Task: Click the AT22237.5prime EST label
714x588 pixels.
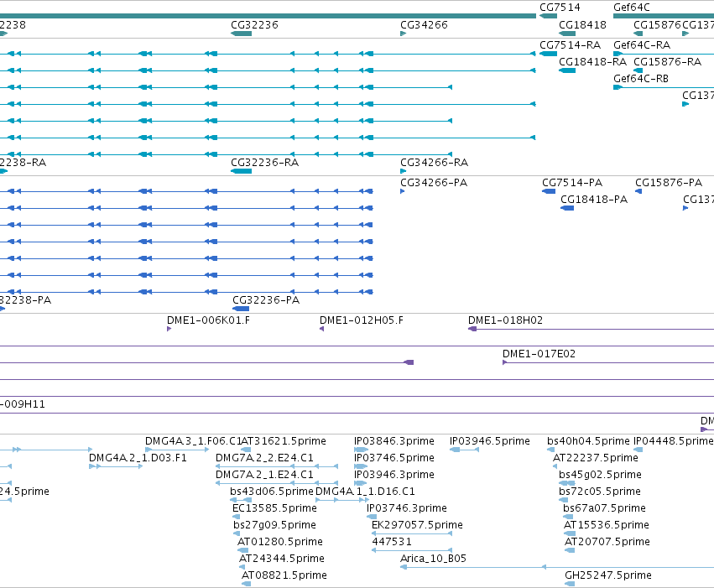Action: coord(595,458)
